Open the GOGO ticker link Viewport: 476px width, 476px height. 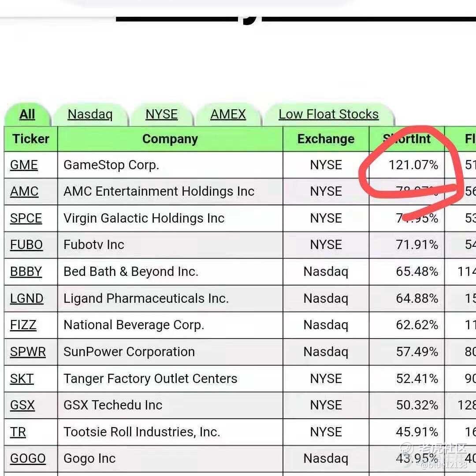[x=28, y=458]
